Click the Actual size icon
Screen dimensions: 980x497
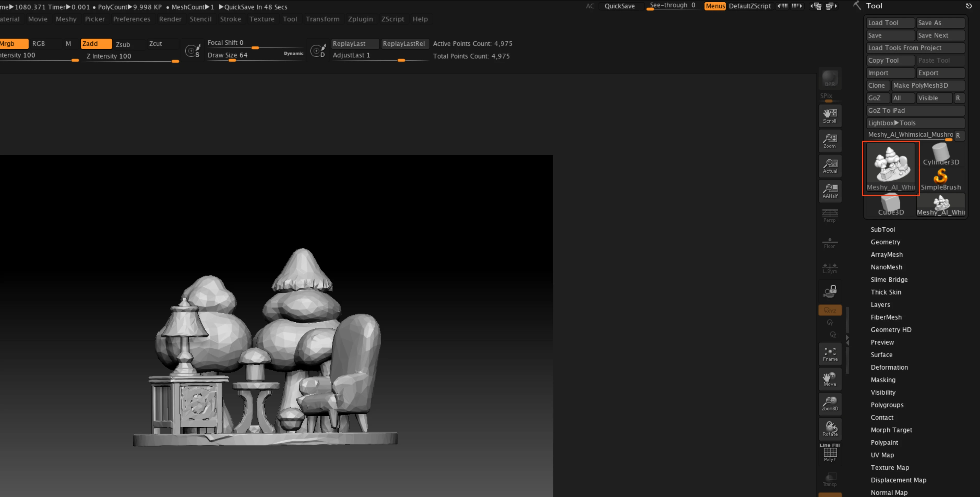[x=830, y=166]
